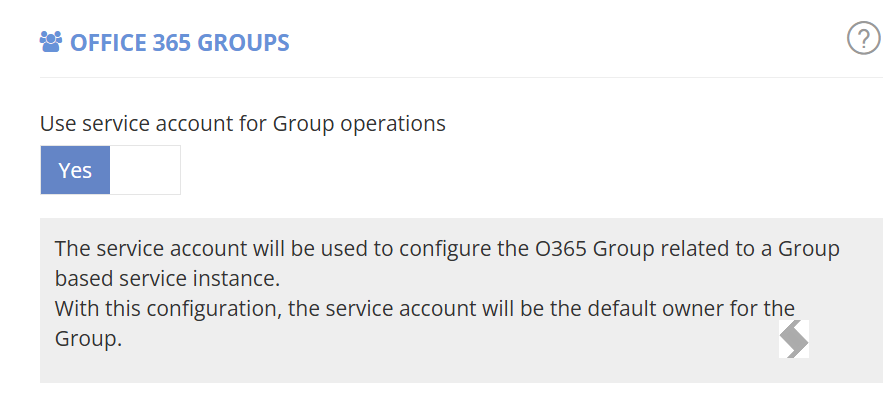This screenshot has height=393, width=895.
Task: Toggle the Yes switch for service account
Action: click(x=111, y=170)
